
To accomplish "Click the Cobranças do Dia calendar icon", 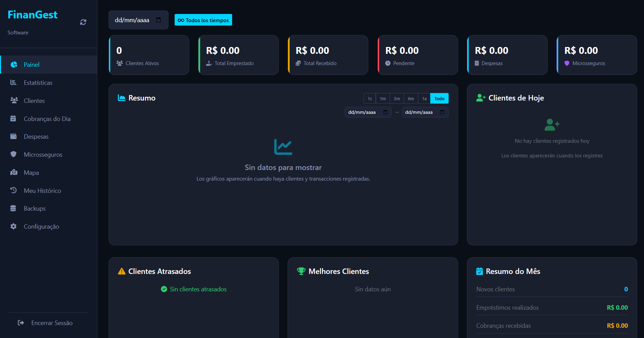I will click(13, 119).
